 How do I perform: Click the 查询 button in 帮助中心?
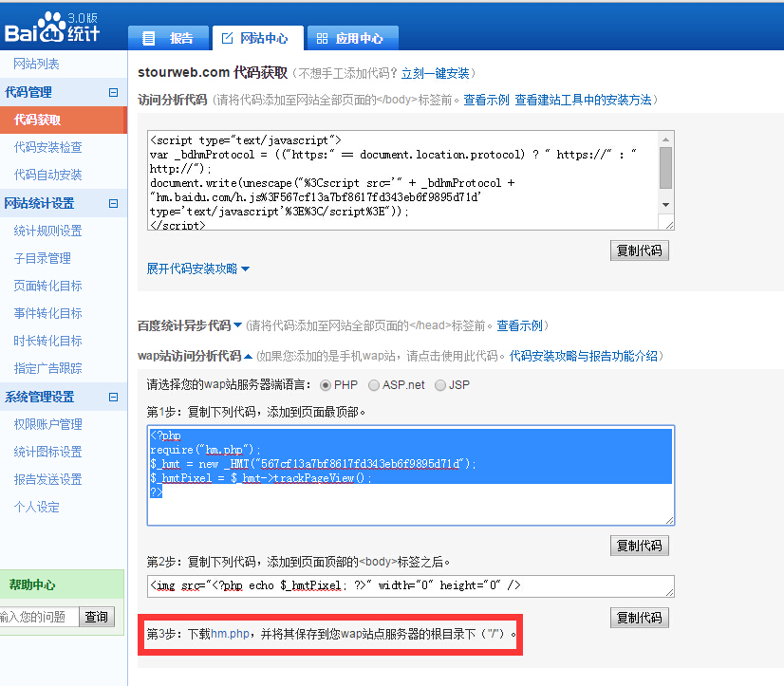[x=97, y=617]
